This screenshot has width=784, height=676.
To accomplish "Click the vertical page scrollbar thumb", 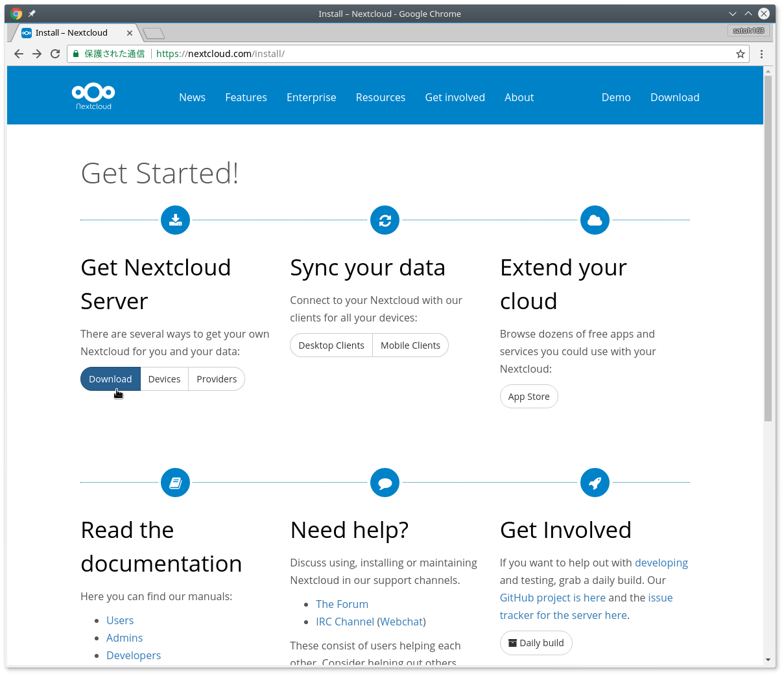I will click(x=768, y=249).
